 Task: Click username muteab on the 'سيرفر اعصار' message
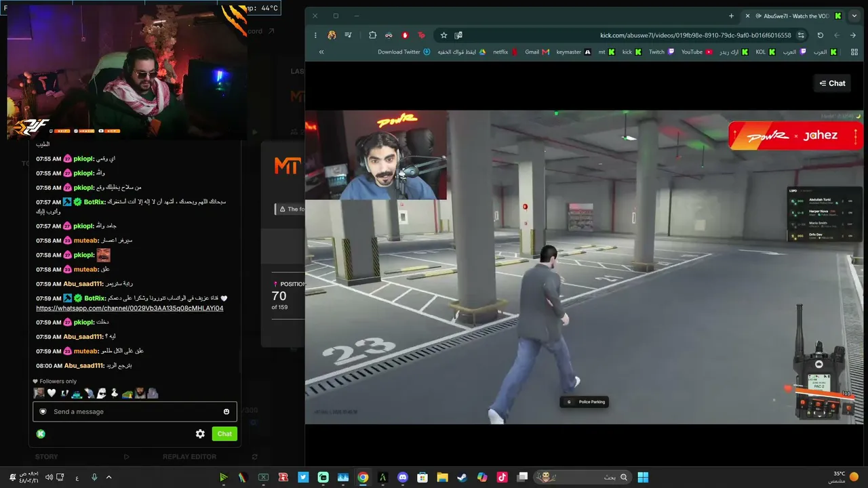(x=86, y=241)
